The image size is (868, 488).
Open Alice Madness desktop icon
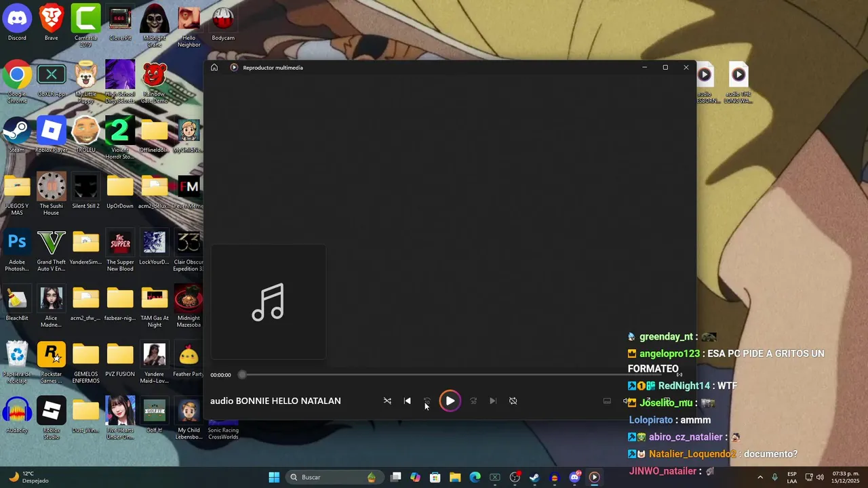pos(52,306)
